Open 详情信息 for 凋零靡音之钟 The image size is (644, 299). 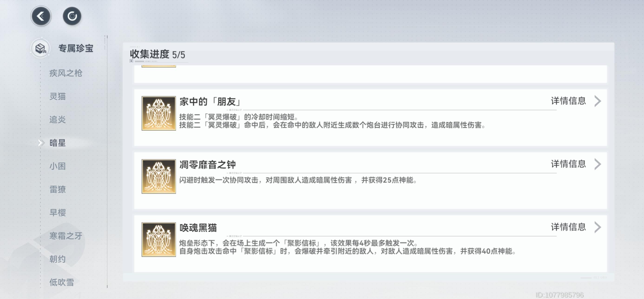click(x=568, y=164)
